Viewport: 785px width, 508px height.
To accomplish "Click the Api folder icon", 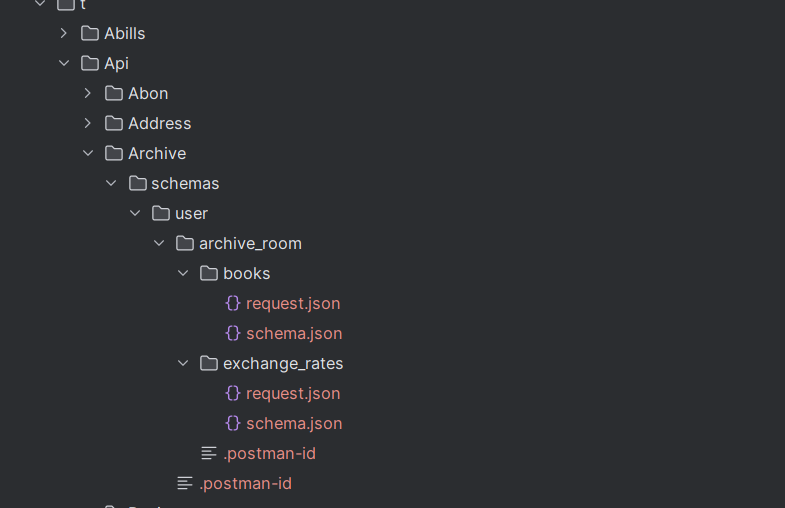I will pos(90,63).
